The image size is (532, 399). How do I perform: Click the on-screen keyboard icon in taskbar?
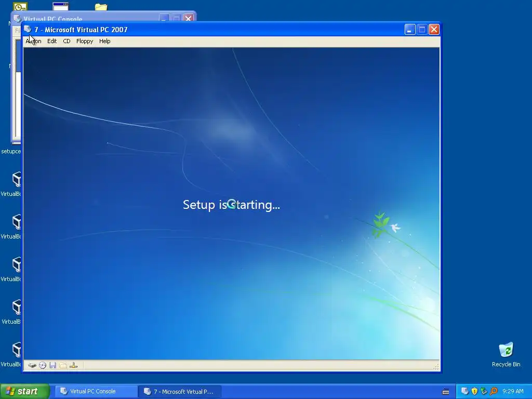(x=446, y=392)
